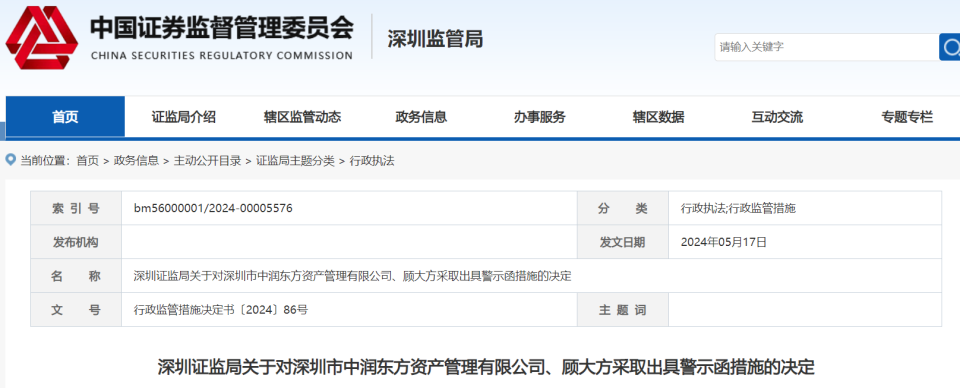Open the 政务信息 menu item

421,117
